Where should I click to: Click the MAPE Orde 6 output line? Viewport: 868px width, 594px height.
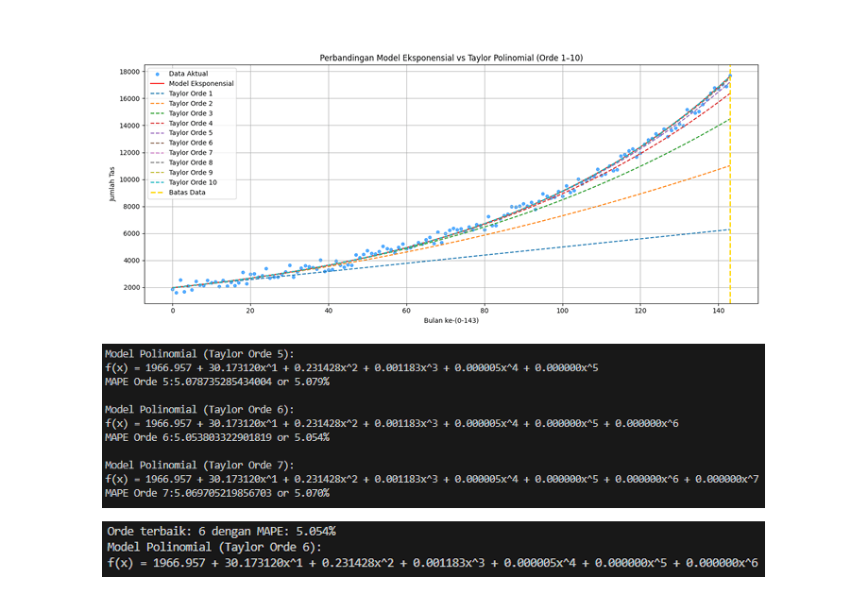pyautogui.click(x=217, y=438)
